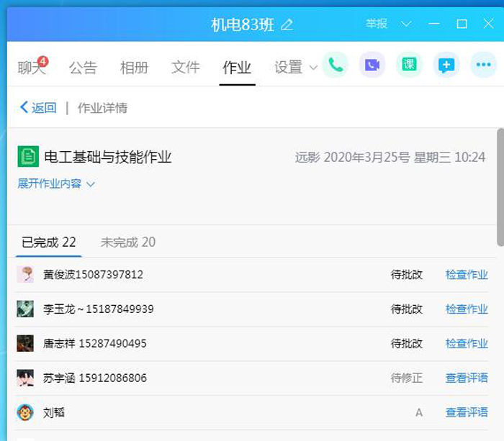
Task: View comments for 苏宇涵
Action: (x=467, y=378)
